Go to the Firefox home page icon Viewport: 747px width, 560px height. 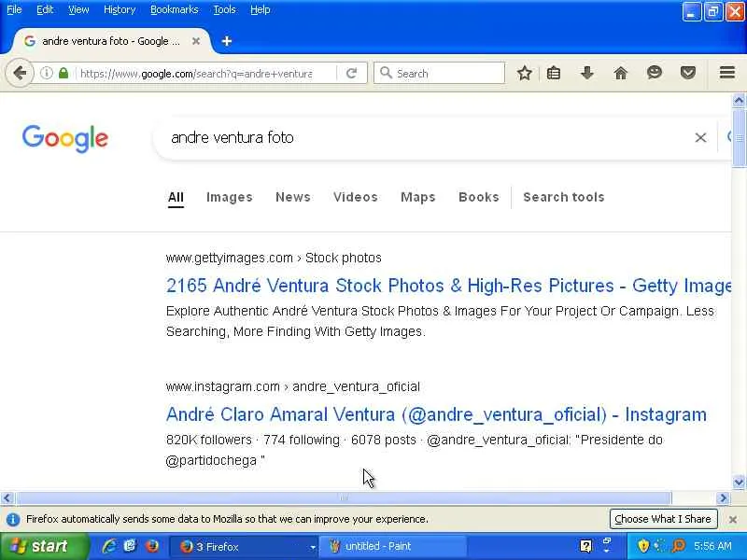point(621,74)
